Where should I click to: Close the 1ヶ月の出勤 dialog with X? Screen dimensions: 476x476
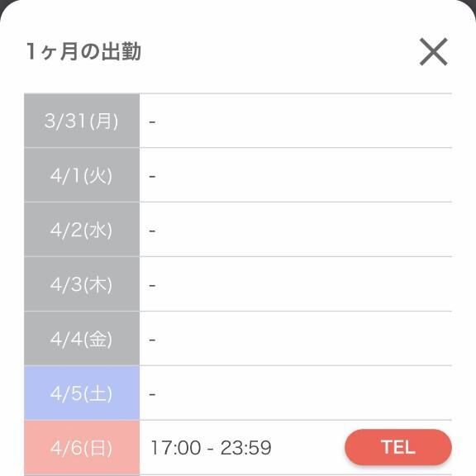(433, 51)
